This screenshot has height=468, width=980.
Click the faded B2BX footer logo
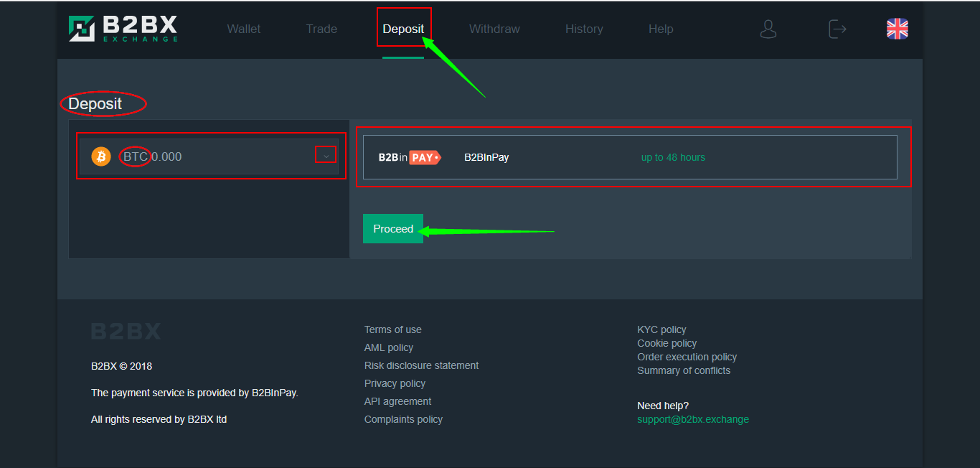(126, 331)
